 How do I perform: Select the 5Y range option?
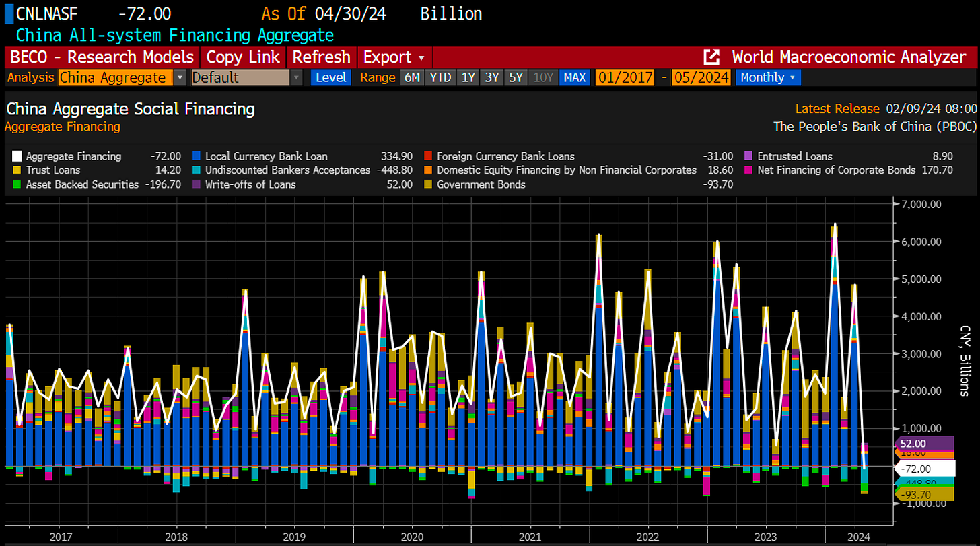(516, 78)
